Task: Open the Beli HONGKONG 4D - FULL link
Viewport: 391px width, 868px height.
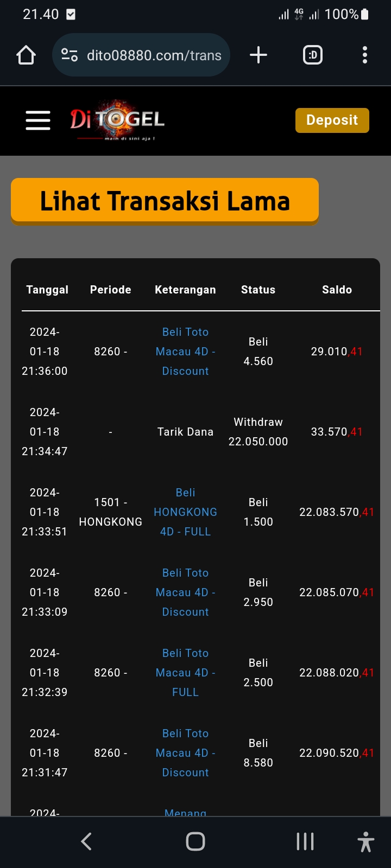Action: coord(185,512)
